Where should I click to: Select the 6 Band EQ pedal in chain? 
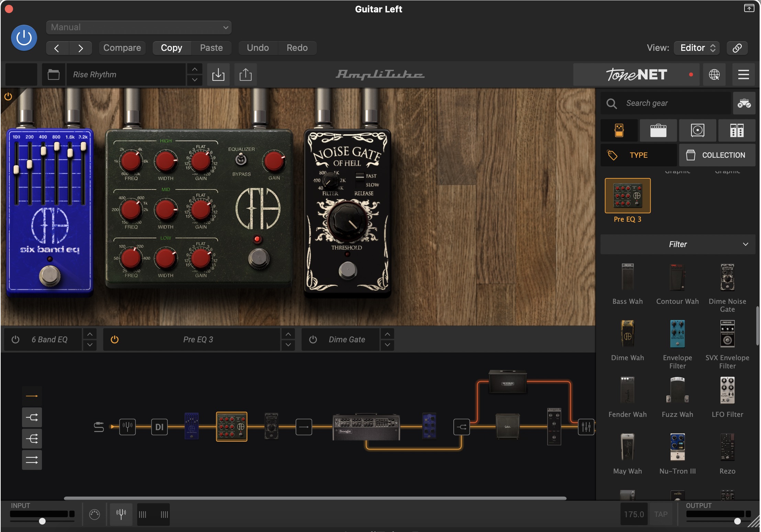(x=192, y=426)
